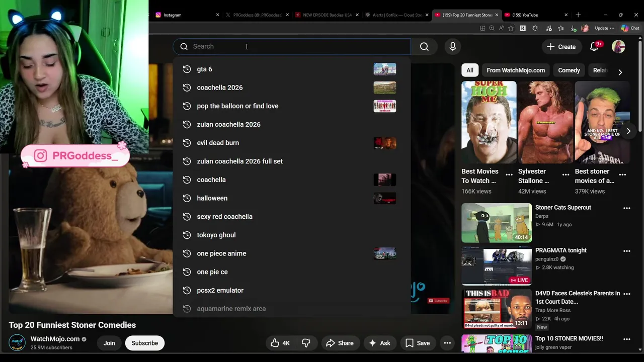Open browser extensions puzzle icon
The image size is (644, 362).
[535, 28]
